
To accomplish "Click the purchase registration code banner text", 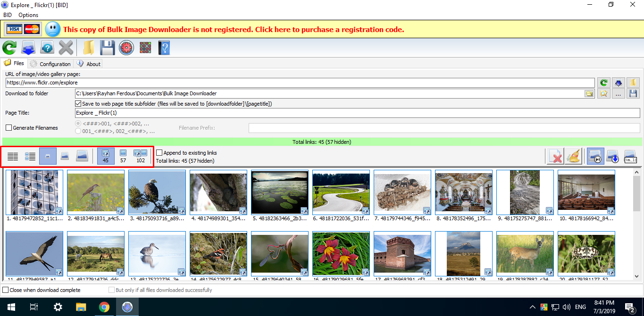I will tap(234, 29).
